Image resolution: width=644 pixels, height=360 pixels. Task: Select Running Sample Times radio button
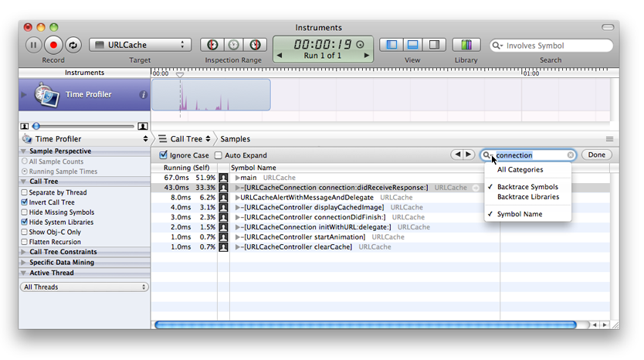point(24,172)
